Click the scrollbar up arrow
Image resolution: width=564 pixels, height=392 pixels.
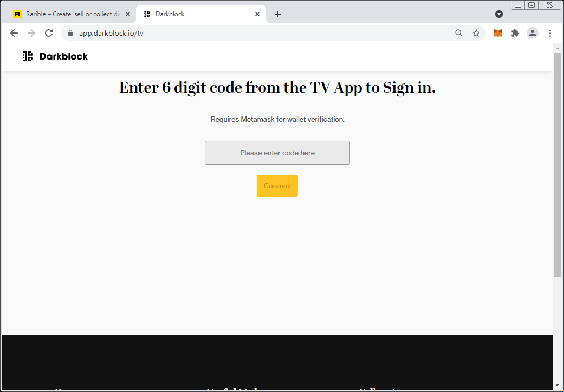pos(557,48)
